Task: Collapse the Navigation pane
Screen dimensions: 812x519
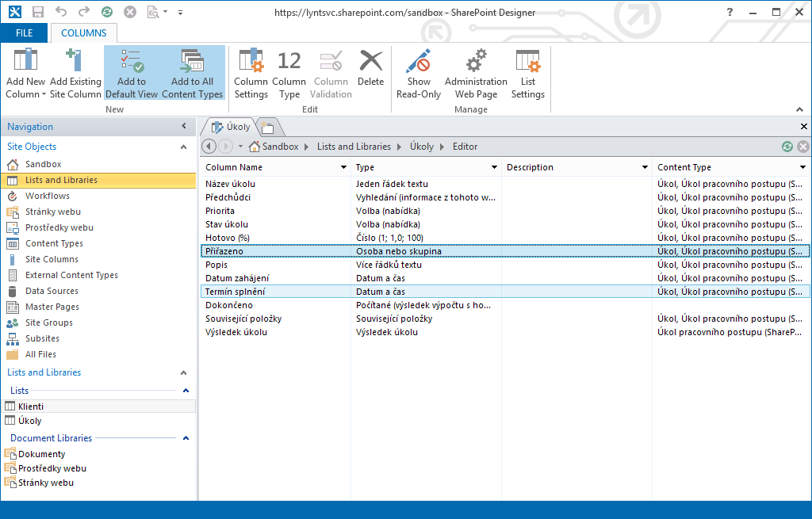Action: pyautogui.click(x=184, y=126)
